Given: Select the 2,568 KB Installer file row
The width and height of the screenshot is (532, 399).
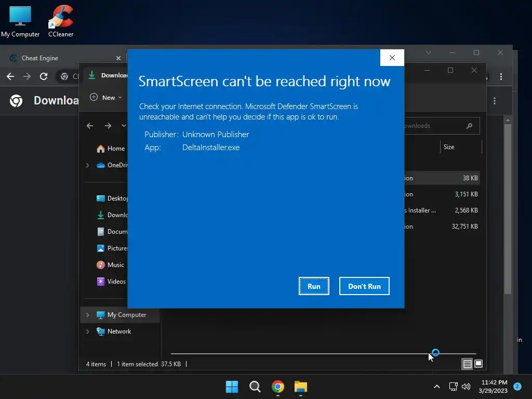Looking at the screenshot, I should tap(442, 210).
